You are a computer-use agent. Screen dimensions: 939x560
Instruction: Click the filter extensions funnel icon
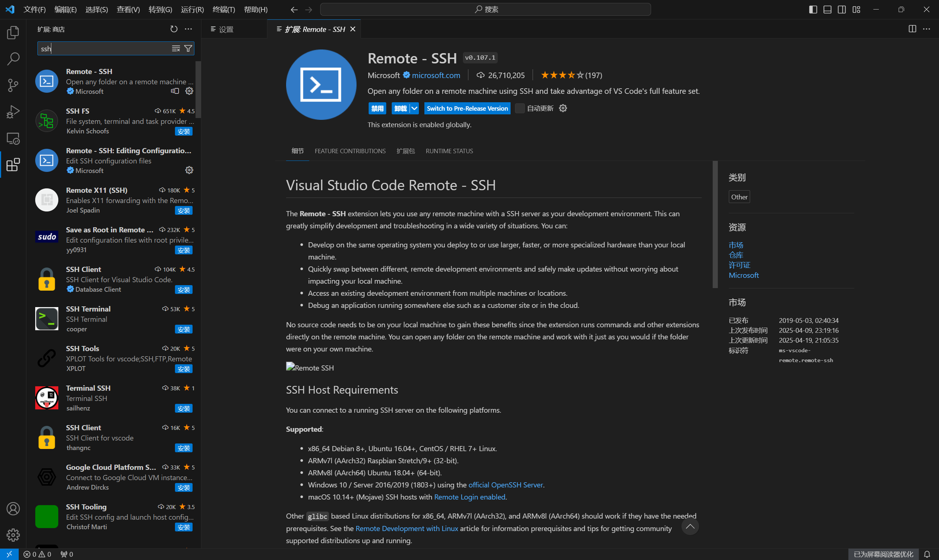pyautogui.click(x=188, y=48)
